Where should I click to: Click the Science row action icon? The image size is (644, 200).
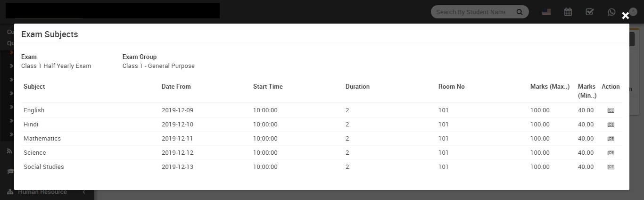coord(611,153)
